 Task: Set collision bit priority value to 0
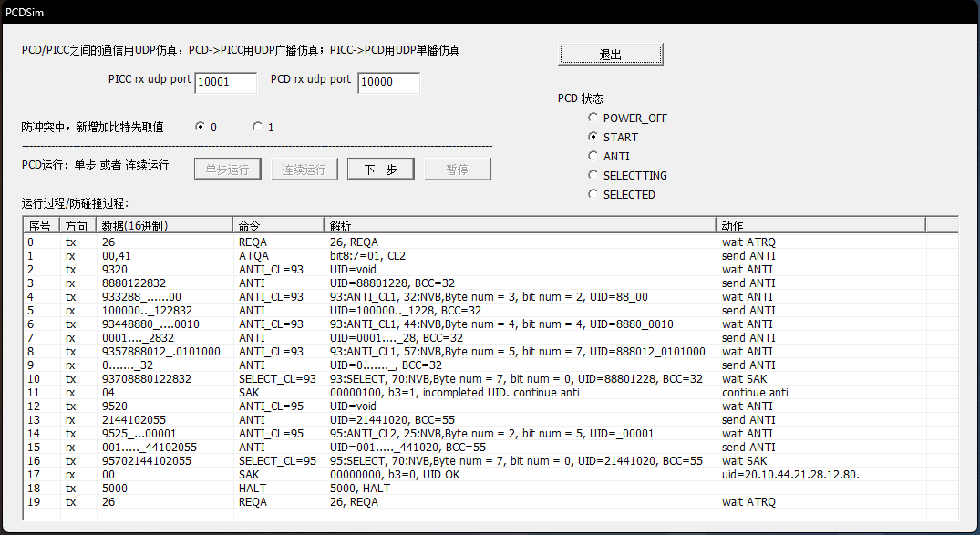200,127
